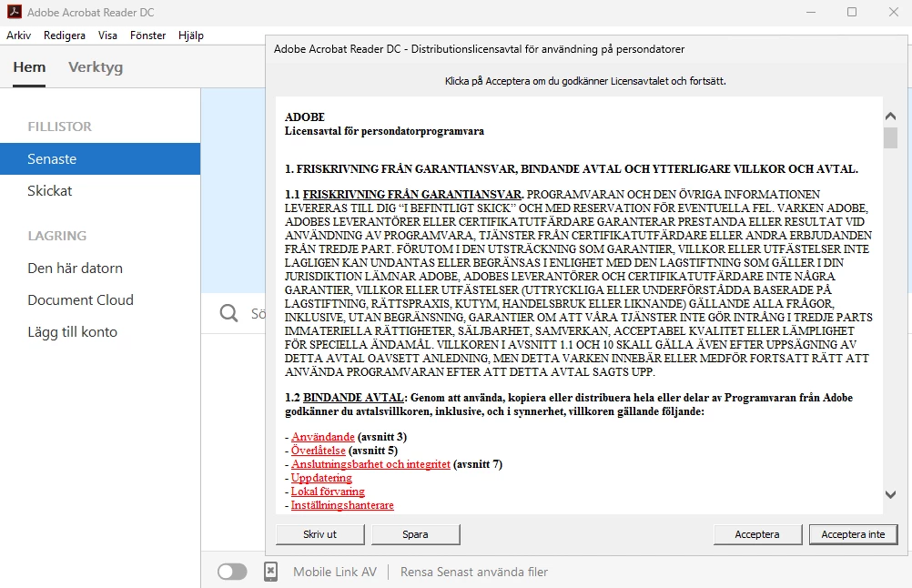This screenshot has height=588, width=912.
Task: Switch to the Hem tab
Action: (x=29, y=67)
